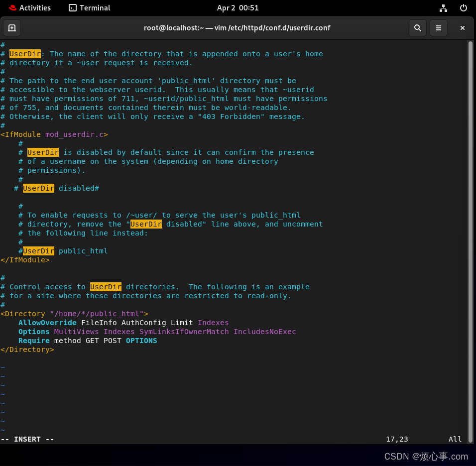Click the Directory /home/*/public_html line
The height and width of the screenshot is (466, 476).
(74, 313)
